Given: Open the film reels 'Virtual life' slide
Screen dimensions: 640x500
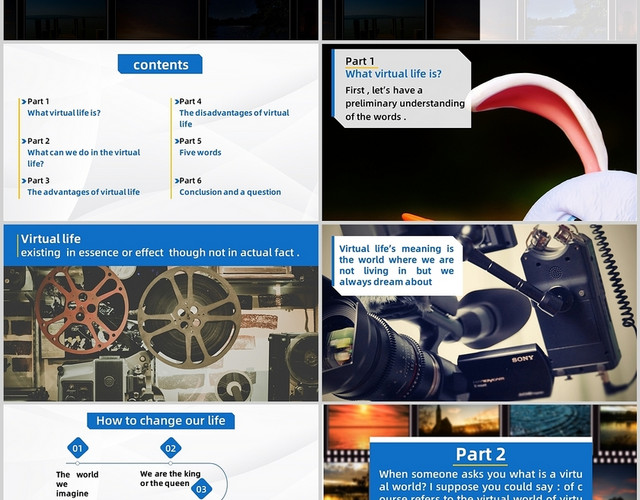Looking at the screenshot, I should [x=161, y=313].
